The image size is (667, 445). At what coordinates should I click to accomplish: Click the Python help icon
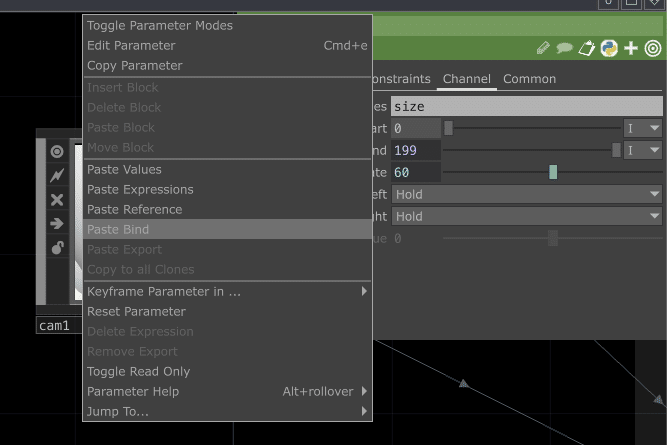pos(608,48)
